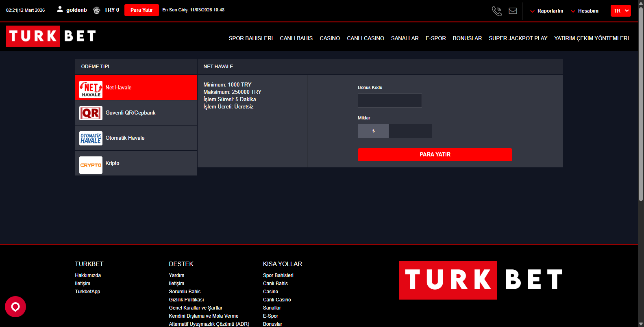Open the red live chat bubble
644x327 pixels.
tap(15, 307)
